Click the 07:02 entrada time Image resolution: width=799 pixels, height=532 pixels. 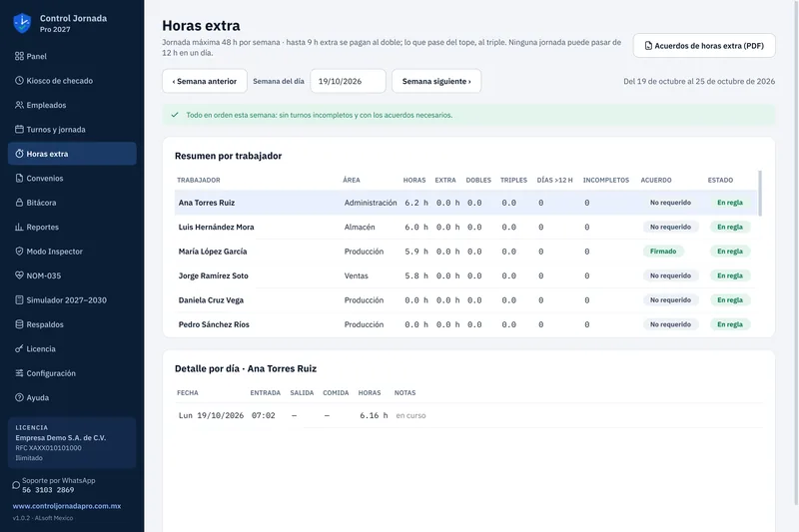(264, 415)
